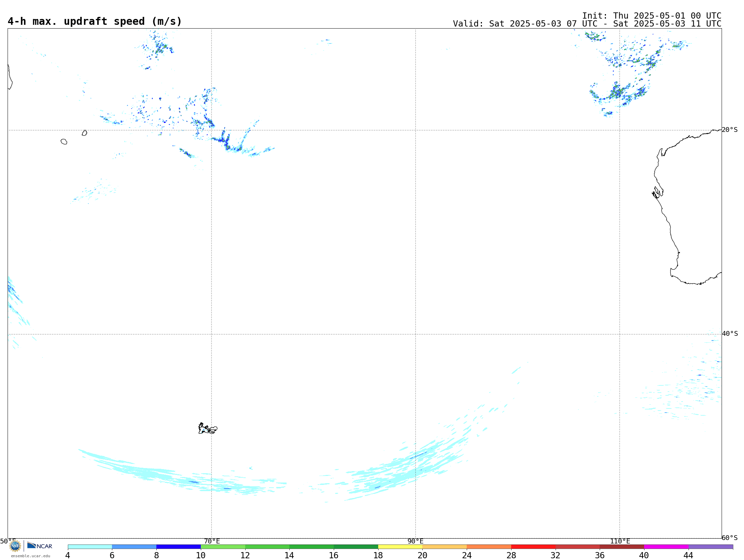The height and width of the screenshot is (560, 744).
Task: Click the colorbar tick label '40'
Action: [644, 555]
